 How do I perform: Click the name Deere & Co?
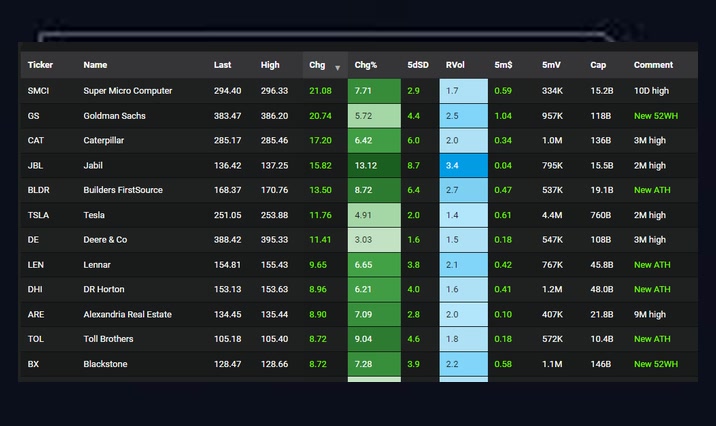(x=105, y=240)
